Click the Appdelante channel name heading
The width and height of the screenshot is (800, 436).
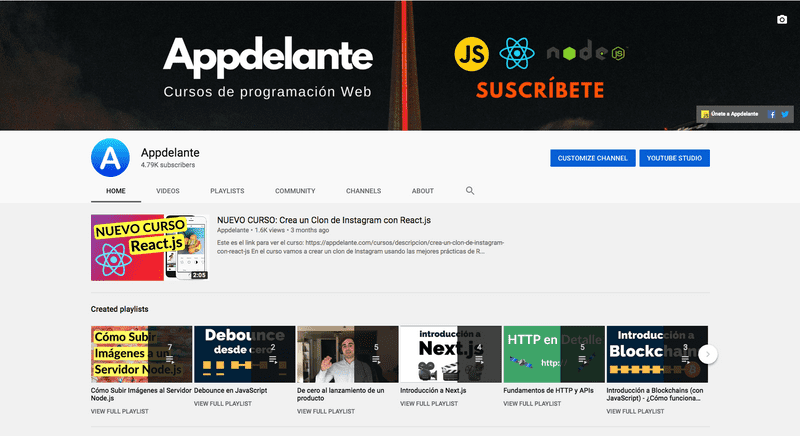click(170, 152)
